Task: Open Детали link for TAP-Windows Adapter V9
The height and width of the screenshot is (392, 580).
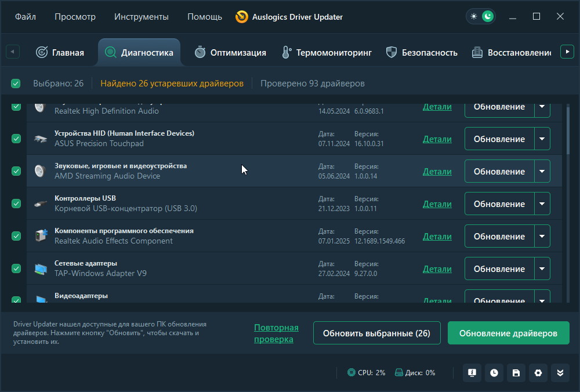Action: click(437, 269)
